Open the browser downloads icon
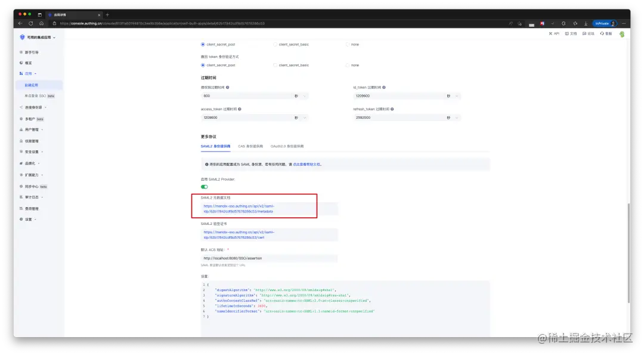The image size is (644, 355). click(586, 23)
